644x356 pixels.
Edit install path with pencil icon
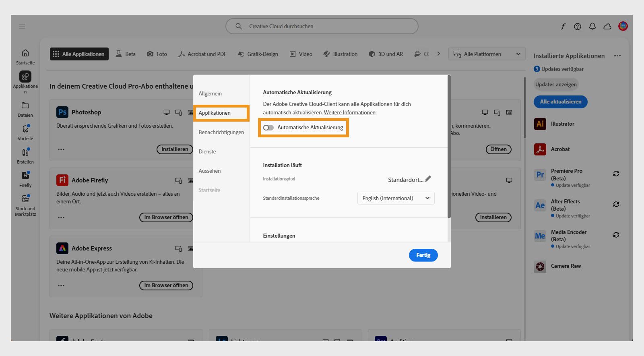(x=428, y=178)
